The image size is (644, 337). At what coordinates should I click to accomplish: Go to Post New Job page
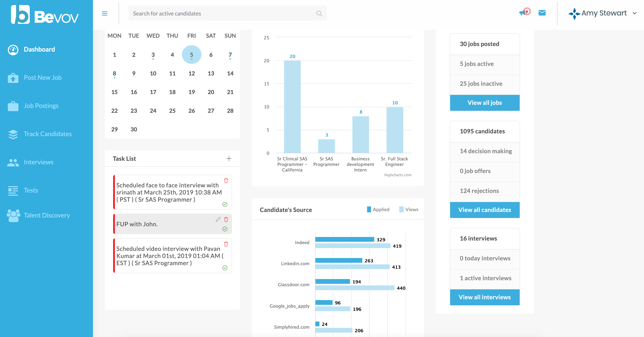(43, 78)
